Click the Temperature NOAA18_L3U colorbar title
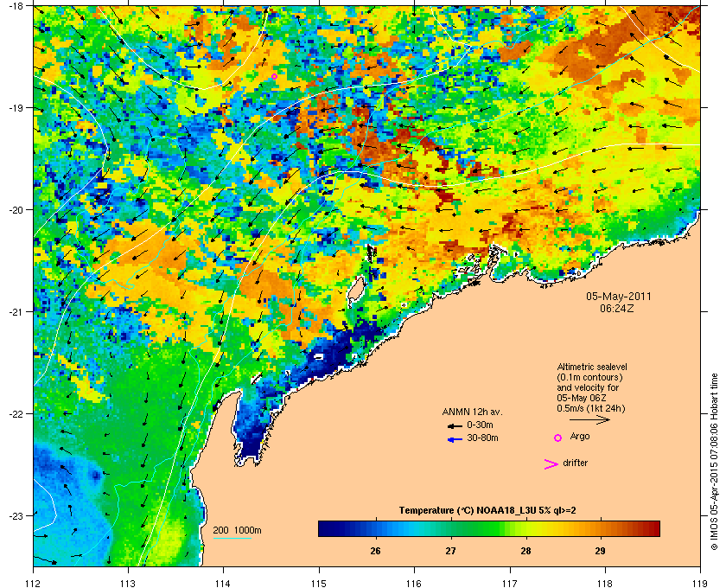This screenshot has width=726, height=588. coord(487,511)
